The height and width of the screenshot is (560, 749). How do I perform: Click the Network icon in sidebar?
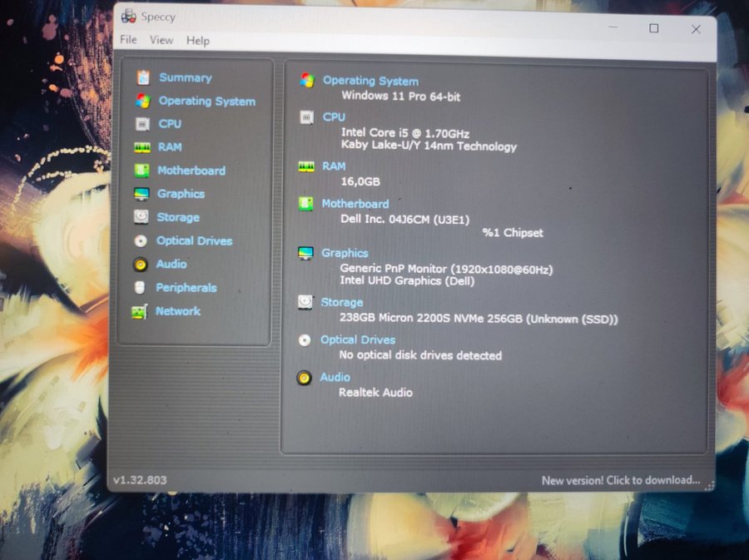[x=140, y=311]
